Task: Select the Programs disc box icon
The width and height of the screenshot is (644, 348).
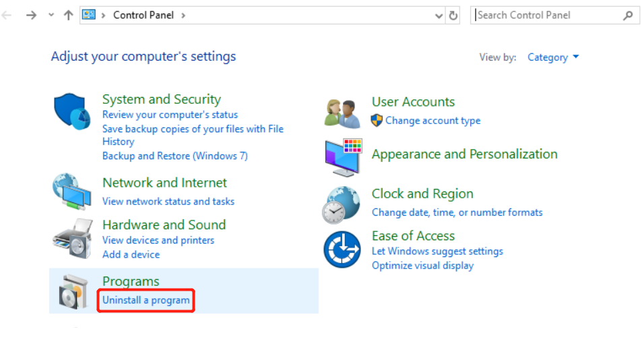Action: tap(72, 293)
